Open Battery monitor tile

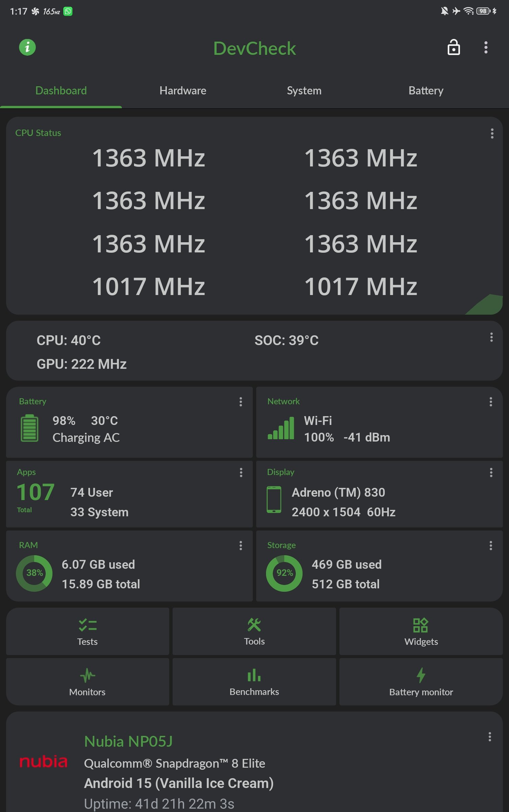421,682
